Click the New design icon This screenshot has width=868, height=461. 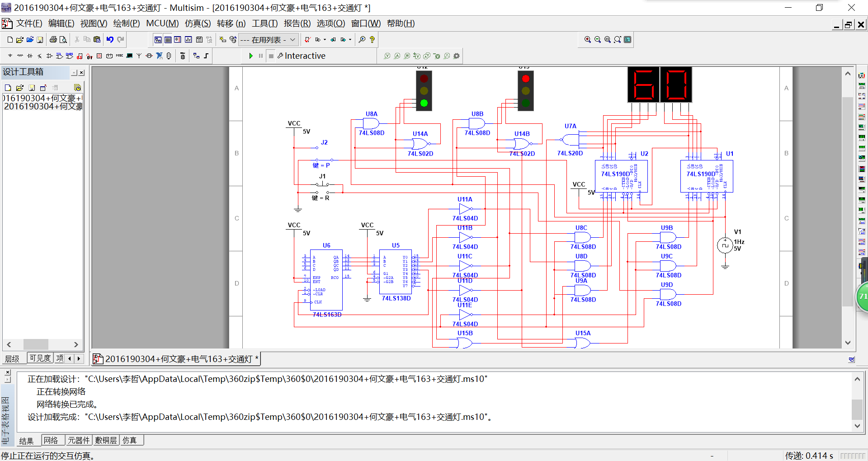[x=10, y=40]
